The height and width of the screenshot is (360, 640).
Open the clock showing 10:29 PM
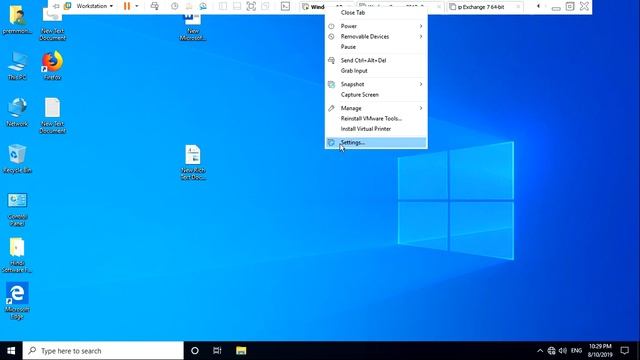[x=600, y=351]
